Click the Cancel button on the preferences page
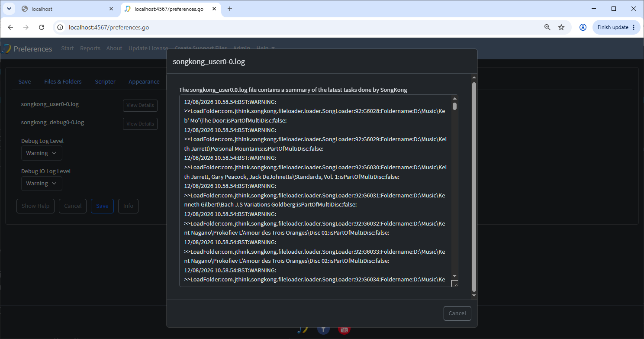The width and height of the screenshot is (644, 339). [x=73, y=206]
